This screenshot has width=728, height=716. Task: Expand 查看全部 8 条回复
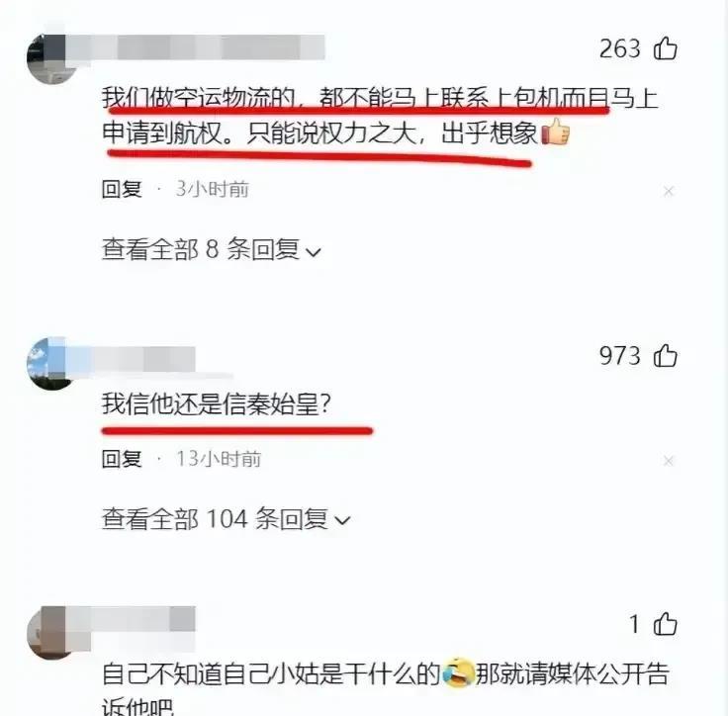[x=212, y=250]
